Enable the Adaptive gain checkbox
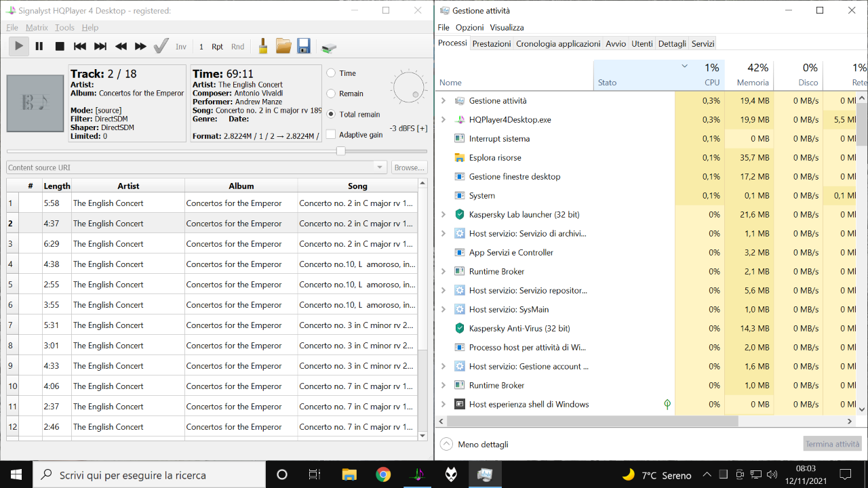 331,134
